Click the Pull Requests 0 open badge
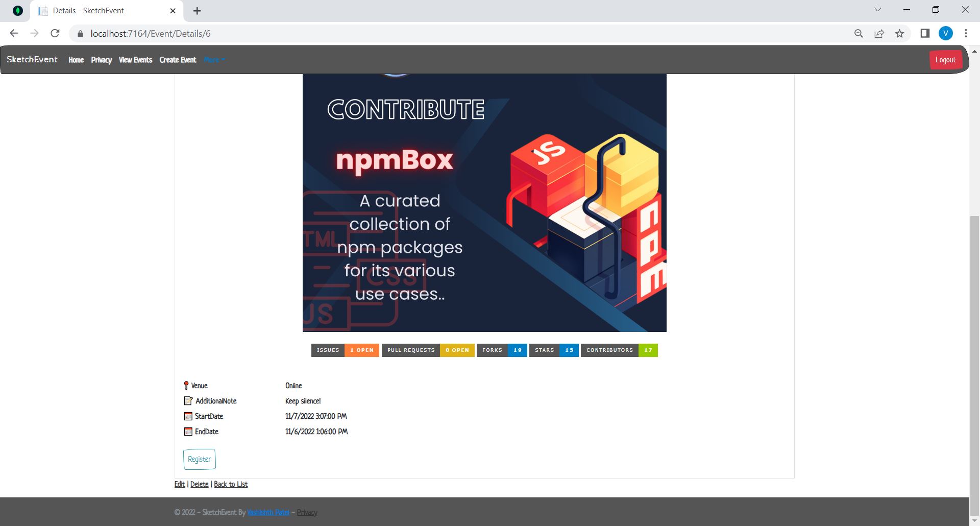Image resolution: width=980 pixels, height=526 pixels. click(428, 350)
